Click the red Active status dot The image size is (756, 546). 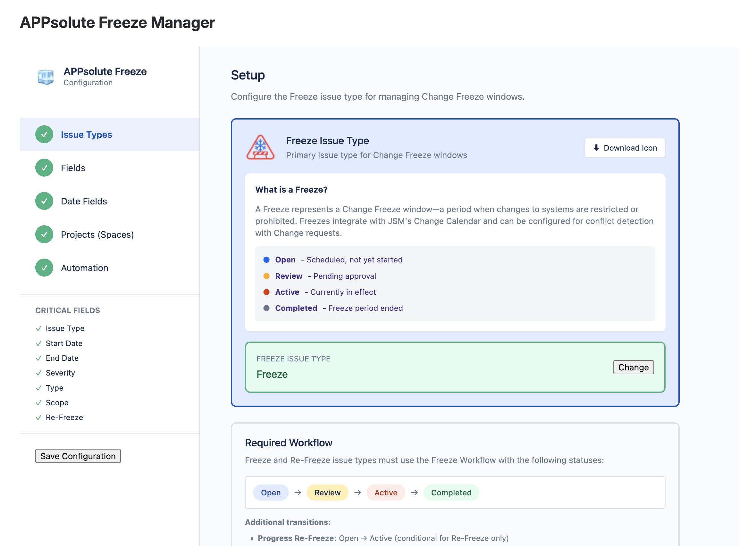pyautogui.click(x=266, y=292)
